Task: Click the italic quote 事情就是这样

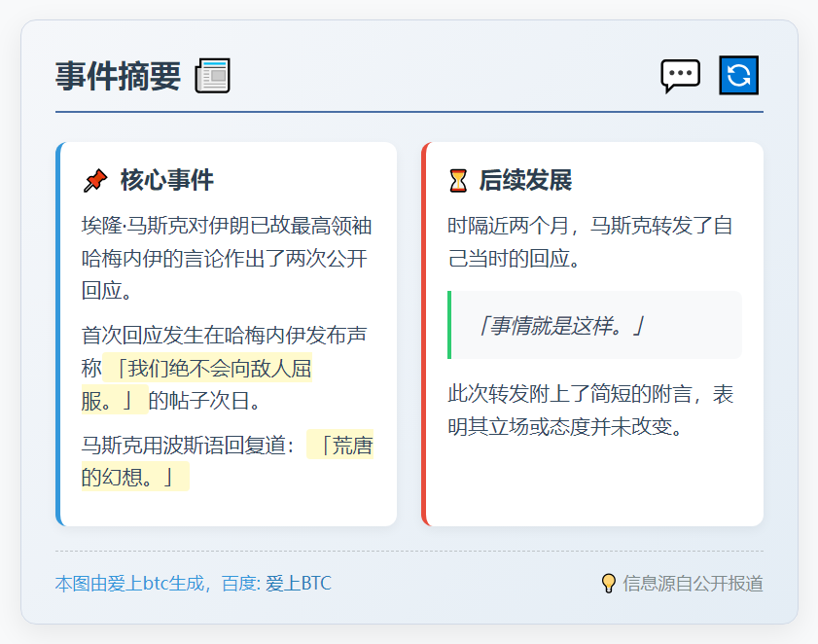Action: tap(561, 326)
